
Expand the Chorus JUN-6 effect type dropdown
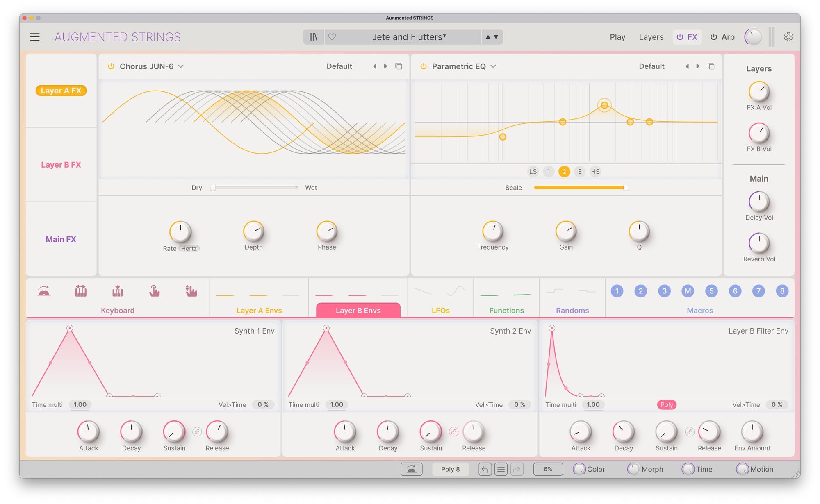tap(181, 66)
